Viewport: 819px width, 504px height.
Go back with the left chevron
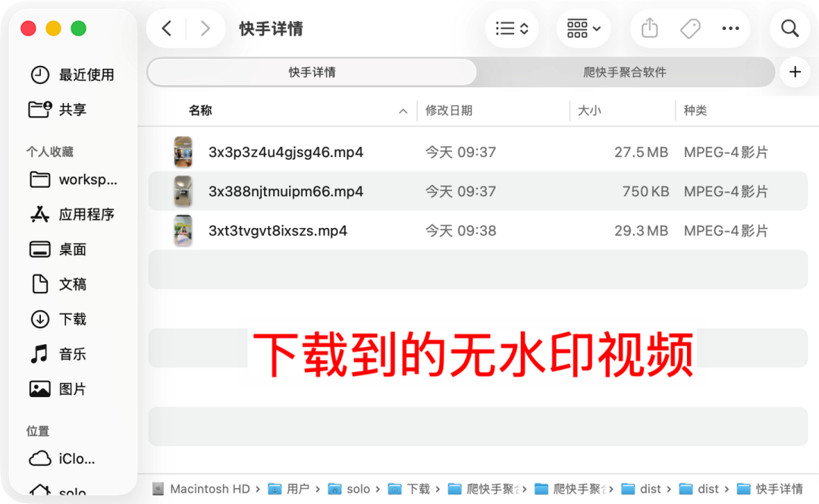[x=167, y=28]
